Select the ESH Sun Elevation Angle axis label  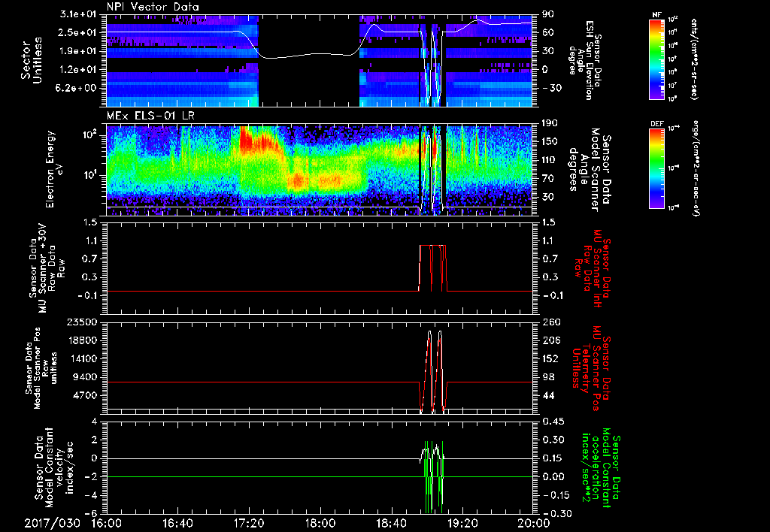586,60
